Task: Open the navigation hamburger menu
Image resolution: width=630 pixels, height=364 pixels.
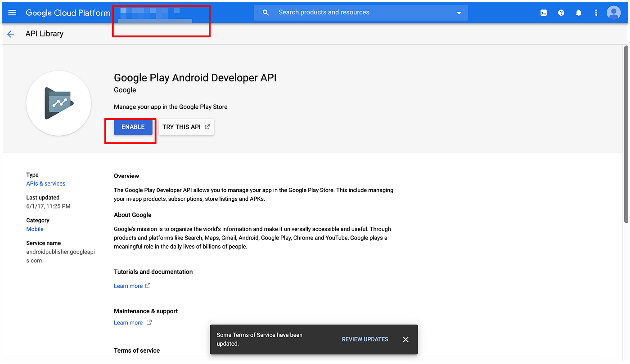Action: (12, 13)
